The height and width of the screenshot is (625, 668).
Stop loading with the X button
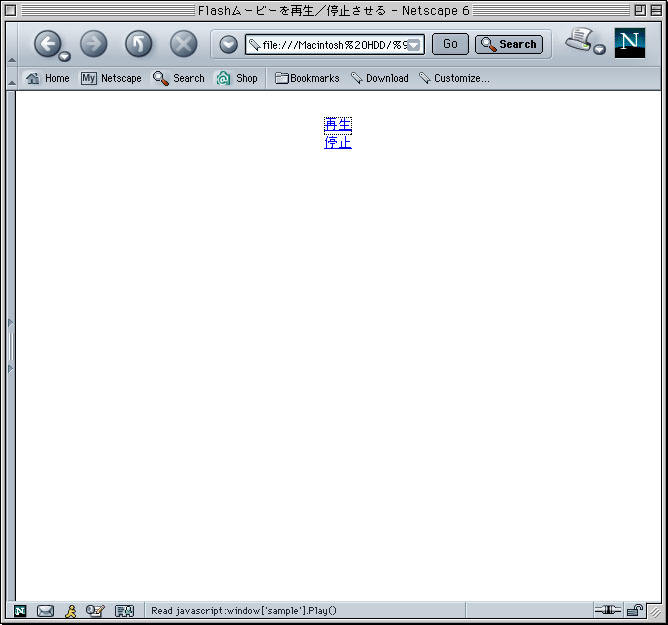click(184, 43)
